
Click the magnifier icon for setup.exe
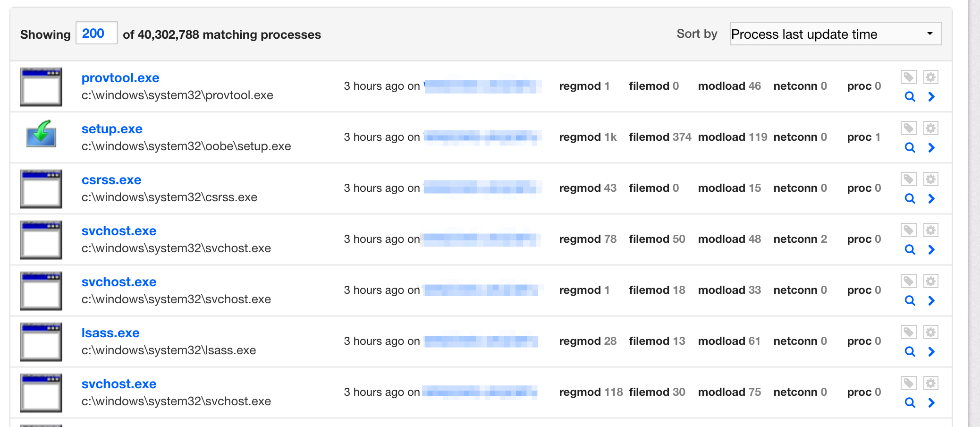[910, 148]
